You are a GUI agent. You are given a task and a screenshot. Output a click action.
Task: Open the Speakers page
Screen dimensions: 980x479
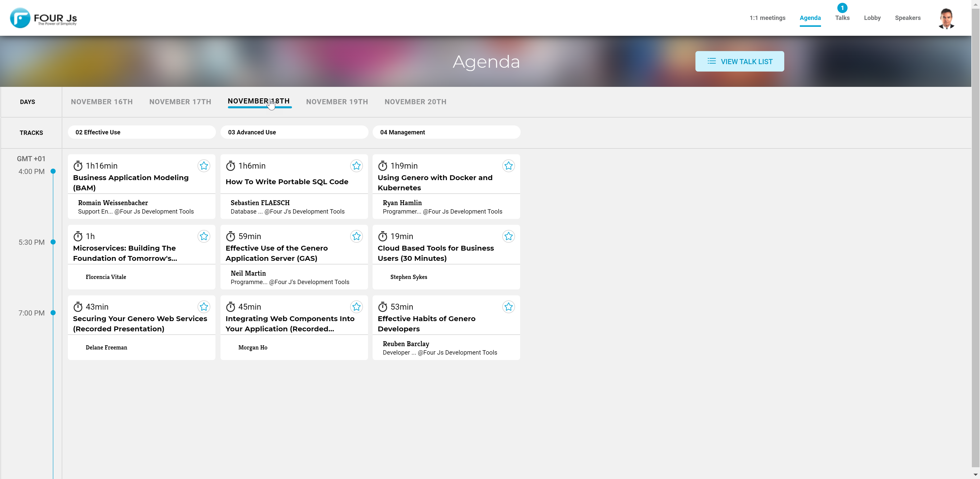pyautogui.click(x=908, y=18)
